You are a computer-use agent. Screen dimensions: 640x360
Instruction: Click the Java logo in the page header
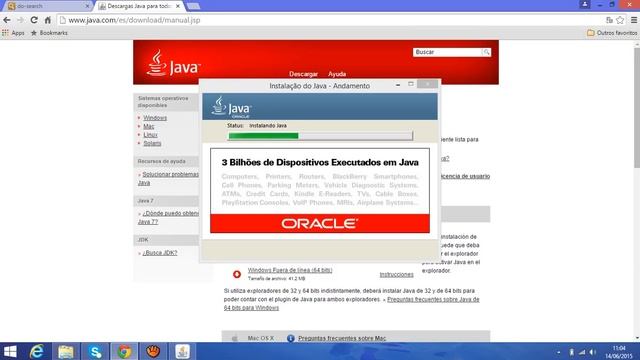[x=173, y=63]
